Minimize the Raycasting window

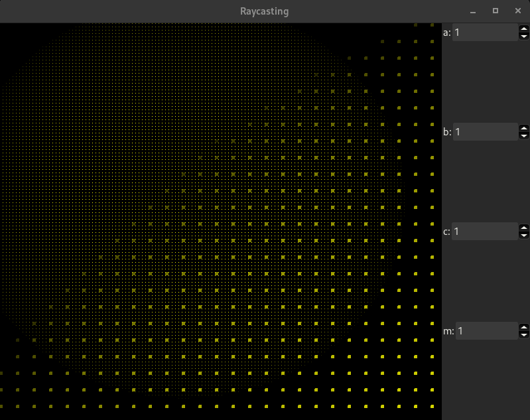click(x=473, y=11)
